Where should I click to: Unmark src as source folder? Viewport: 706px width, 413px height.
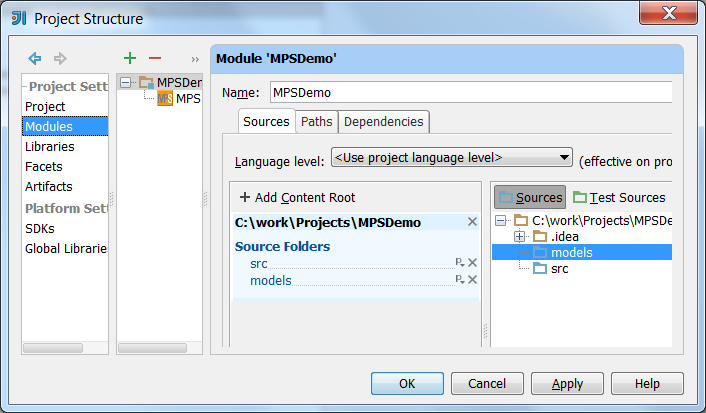click(x=472, y=263)
